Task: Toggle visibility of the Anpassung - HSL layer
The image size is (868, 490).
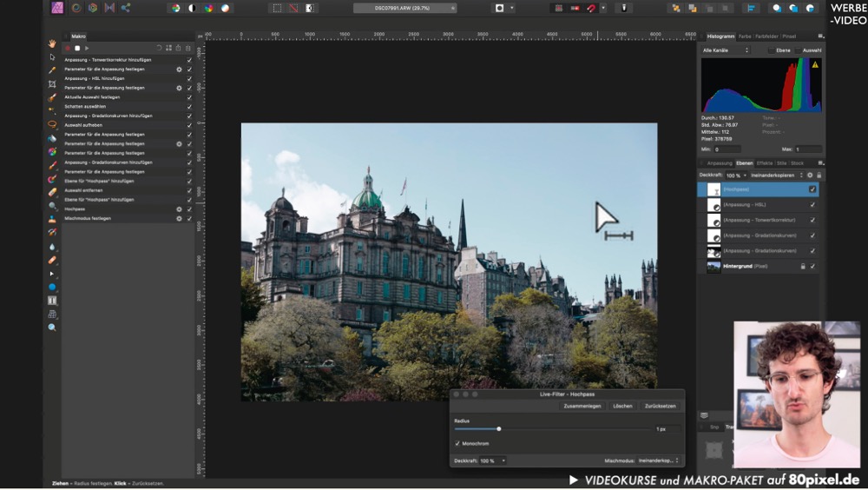Action: 812,205
